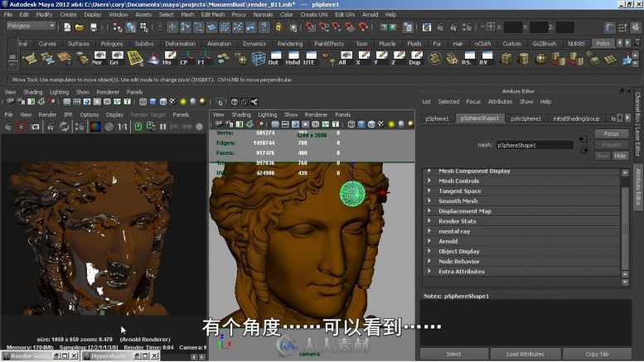Toggle wireframe cube in camera viewport toolbar
Screen dimensions: 644x362
point(351,124)
